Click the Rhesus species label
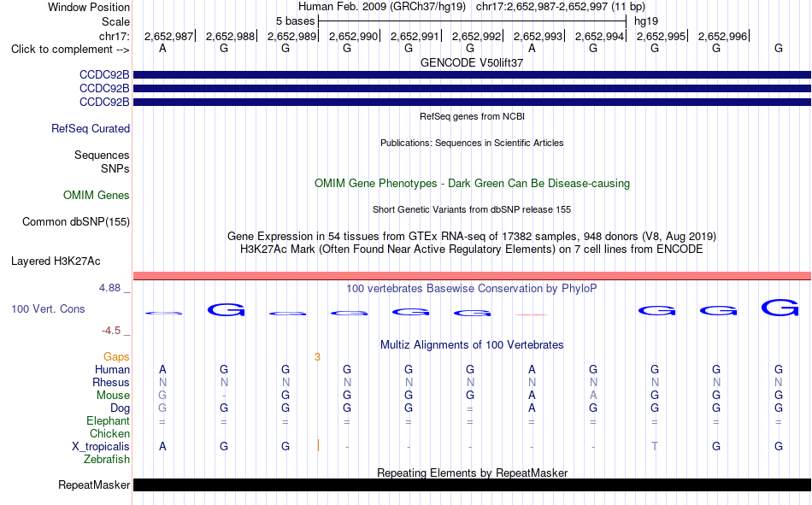 [111, 382]
